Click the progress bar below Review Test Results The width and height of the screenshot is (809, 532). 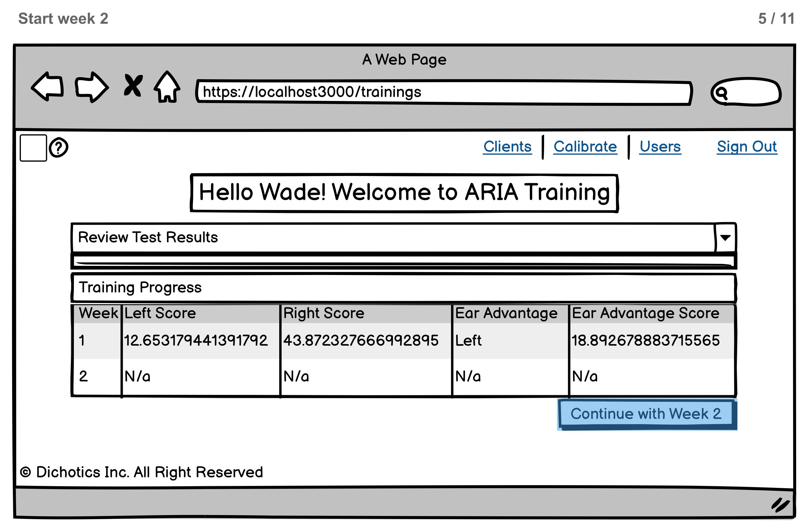point(403,261)
